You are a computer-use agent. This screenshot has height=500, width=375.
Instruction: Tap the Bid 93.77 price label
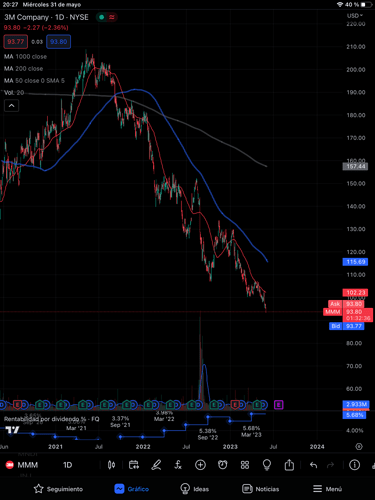(346, 326)
